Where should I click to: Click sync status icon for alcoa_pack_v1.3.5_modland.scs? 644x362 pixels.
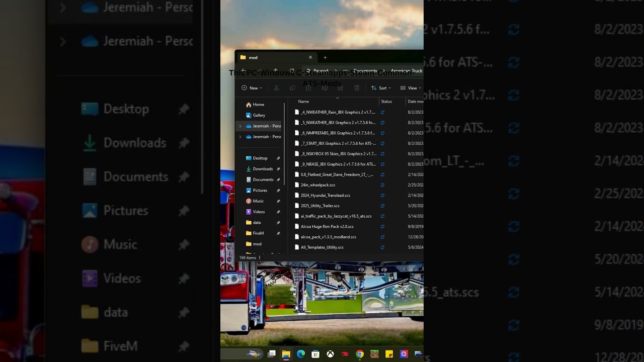382,237
